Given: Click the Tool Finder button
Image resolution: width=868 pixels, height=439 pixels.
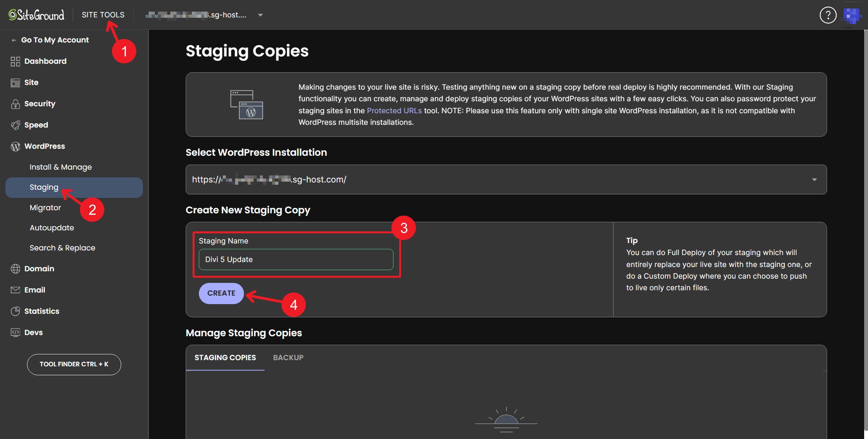Looking at the screenshot, I should coord(74,364).
